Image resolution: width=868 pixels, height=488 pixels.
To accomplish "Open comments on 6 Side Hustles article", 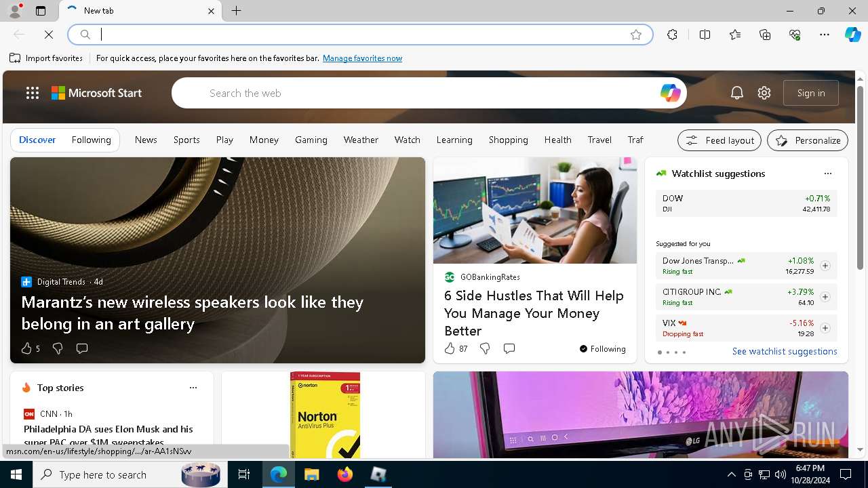I will pos(509,348).
